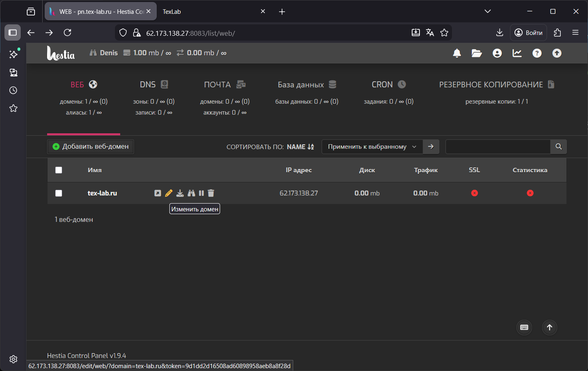Viewport: 588px width, 371px height.
Task: Open notifications bell in Hestia header
Action: 457,53
